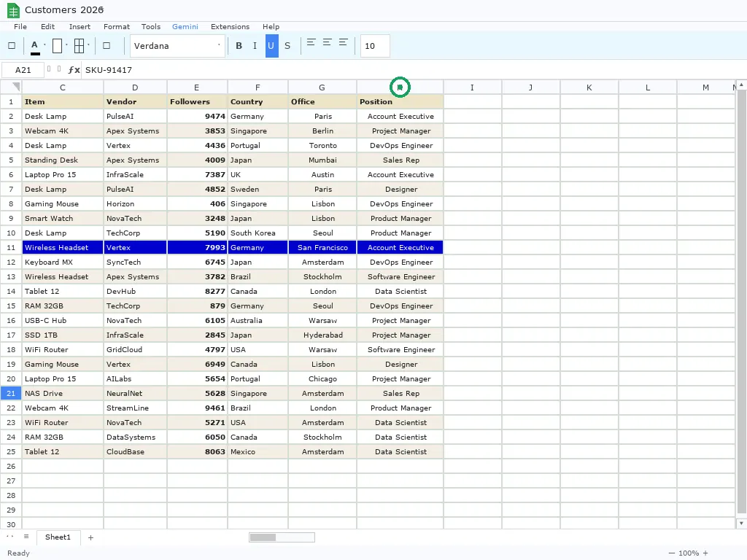
Task: Open the File menu
Action: (x=20, y=27)
